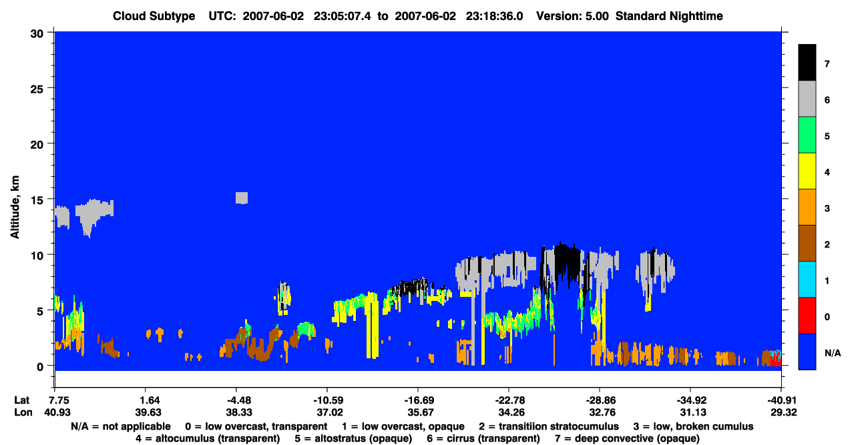Click the longitude value 34.26

[x=509, y=412]
